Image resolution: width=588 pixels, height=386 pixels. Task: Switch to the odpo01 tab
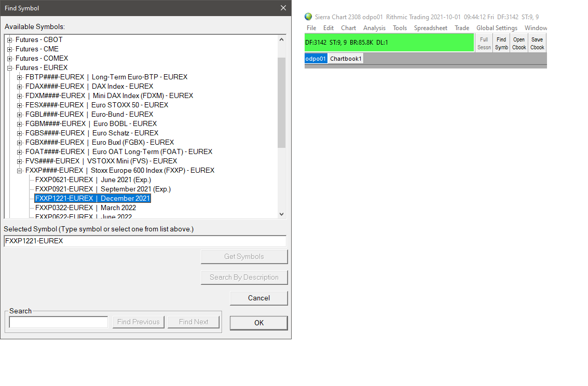point(316,59)
